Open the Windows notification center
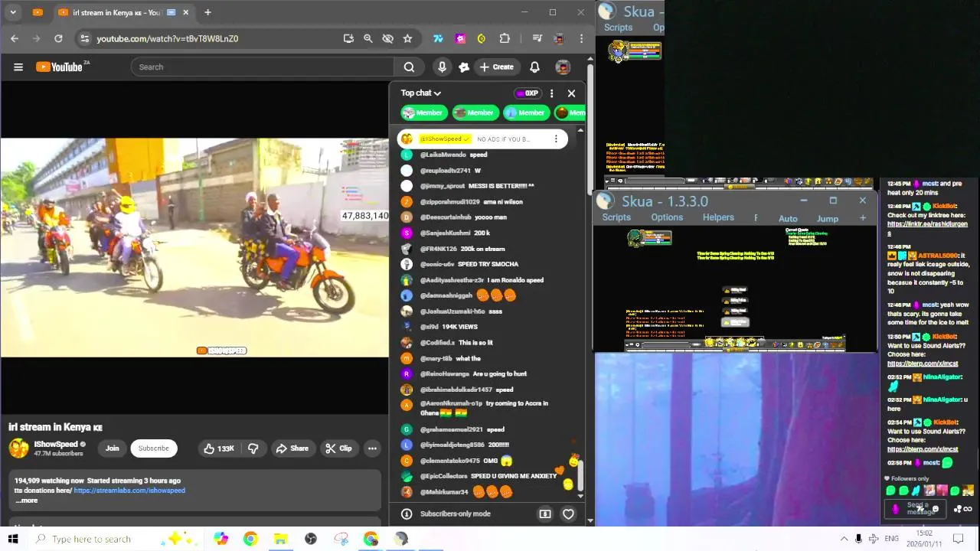Image resolution: width=980 pixels, height=551 pixels. point(958,539)
